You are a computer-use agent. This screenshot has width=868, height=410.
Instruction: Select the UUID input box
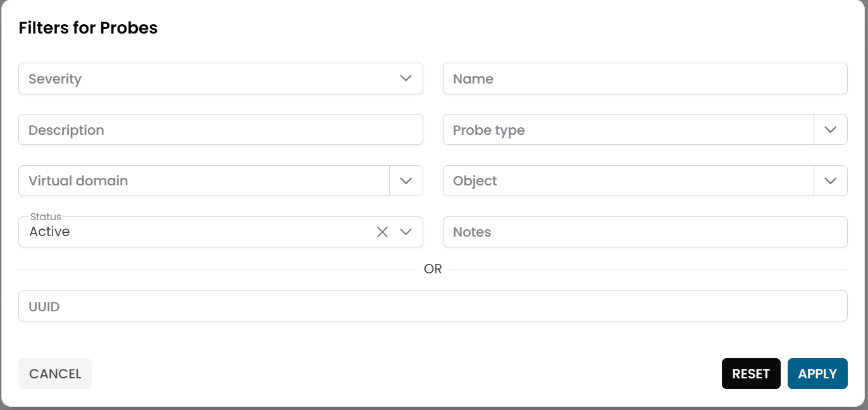433,306
